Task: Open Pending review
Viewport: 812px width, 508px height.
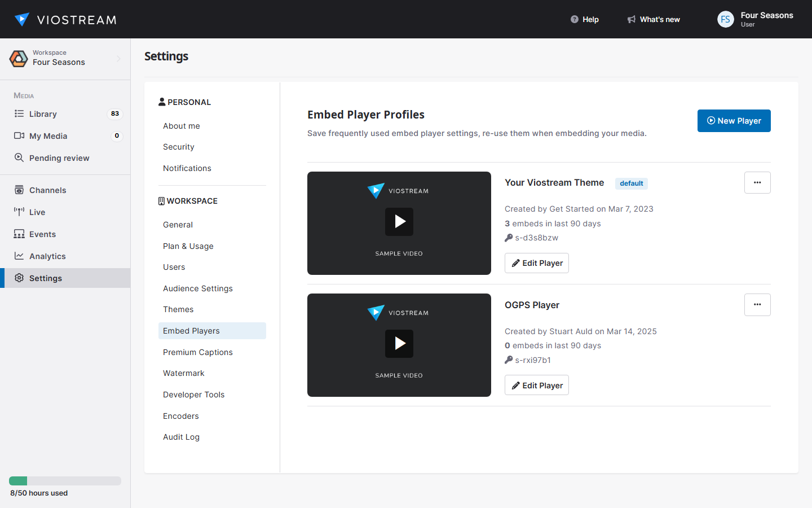Action: (x=59, y=158)
